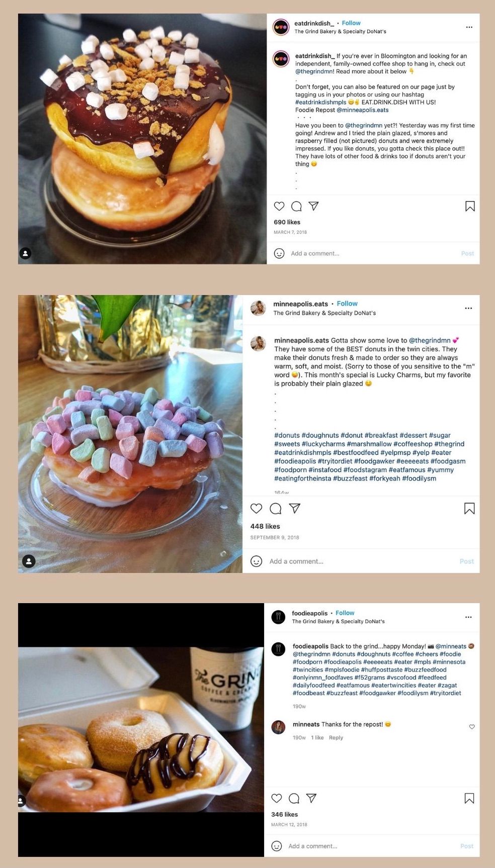Click Add a comment field on foodieapolis post
Viewport: 495px width, 868px height.
tap(372, 846)
